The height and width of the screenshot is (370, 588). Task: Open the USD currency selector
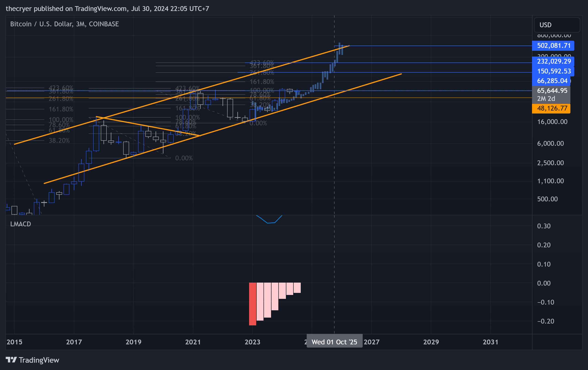coord(557,25)
